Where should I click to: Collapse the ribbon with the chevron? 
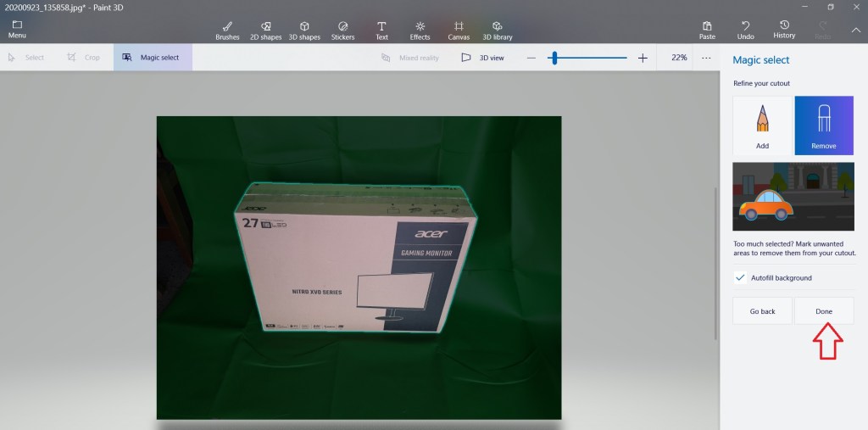[855, 30]
